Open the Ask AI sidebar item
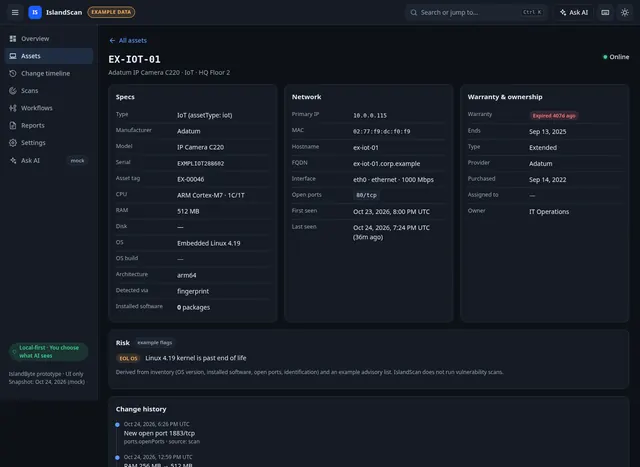The width and height of the screenshot is (640, 467). pos(49,160)
